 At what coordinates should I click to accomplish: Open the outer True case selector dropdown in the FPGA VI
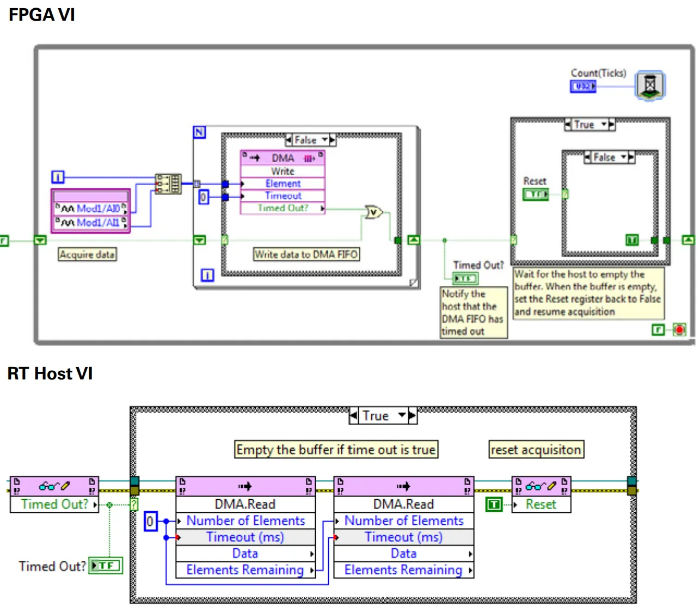tap(604, 125)
